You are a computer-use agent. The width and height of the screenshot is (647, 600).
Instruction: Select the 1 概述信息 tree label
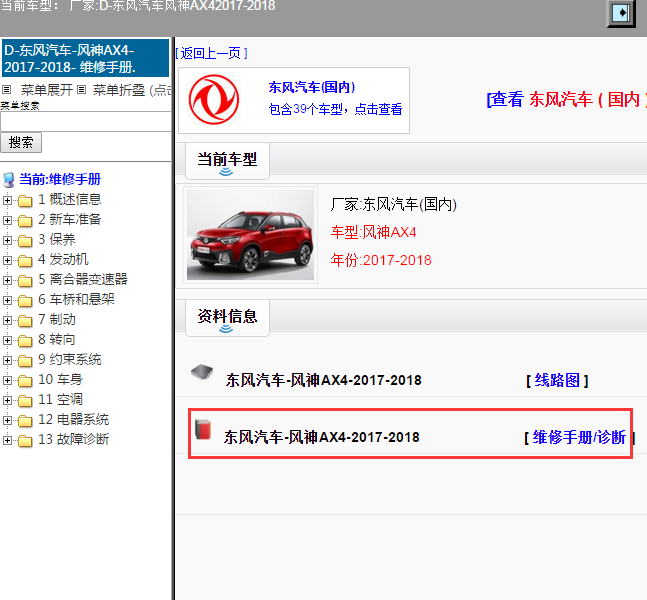pyautogui.click(x=70, y=199)
